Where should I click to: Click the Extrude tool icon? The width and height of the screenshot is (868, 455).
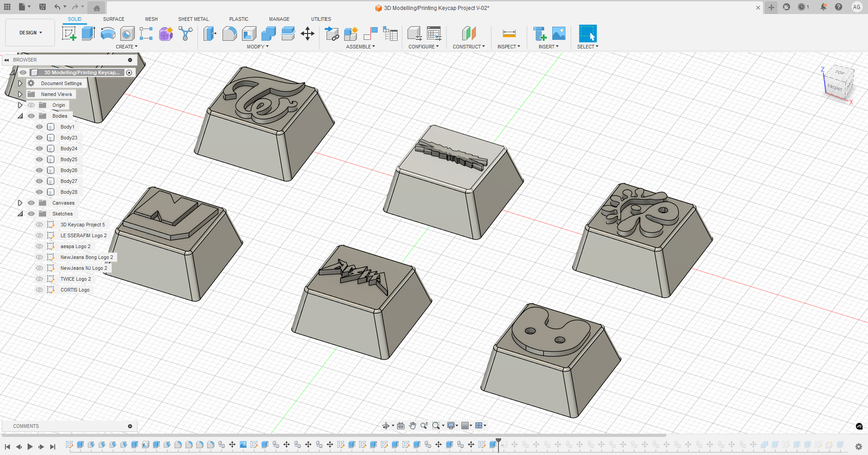(88, 34)
